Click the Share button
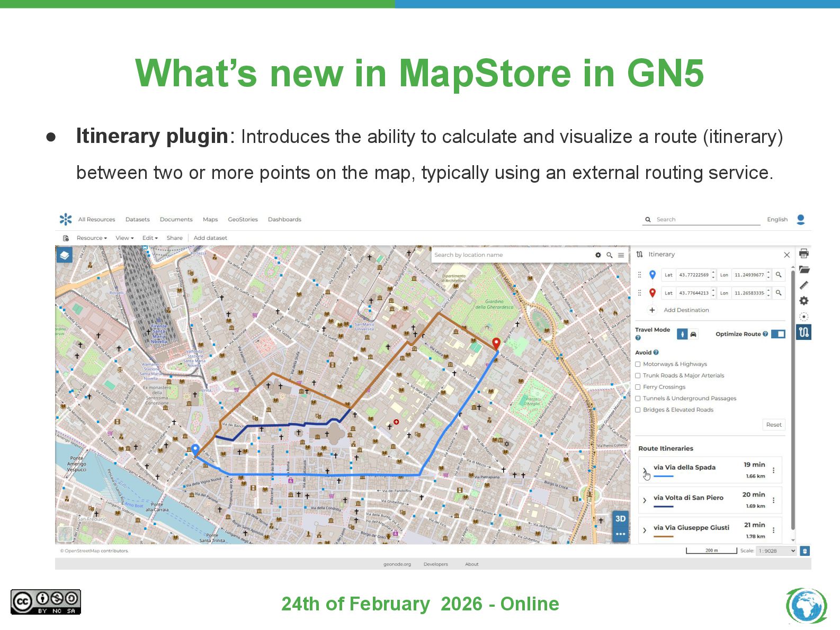 pos(174,238)
